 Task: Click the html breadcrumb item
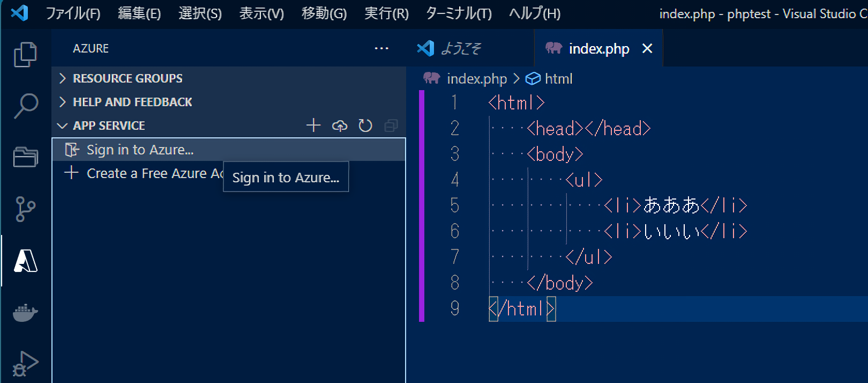[558, 79]
